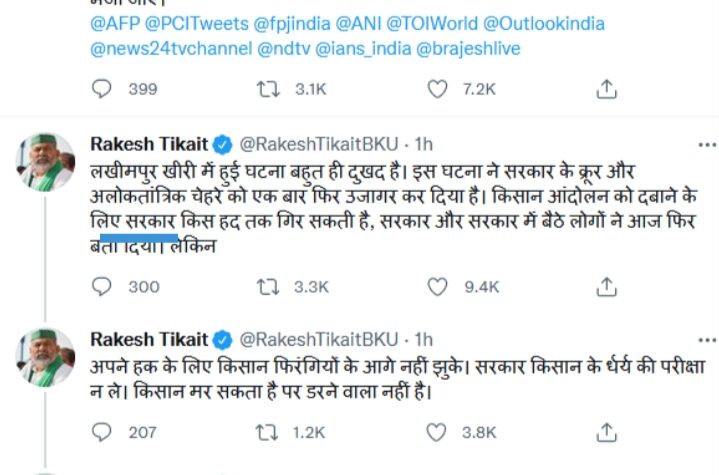Open Rakesh Tikait's avatar on second tweet
The width and height of the screenshot is (719, 475).
pos(46,357)
